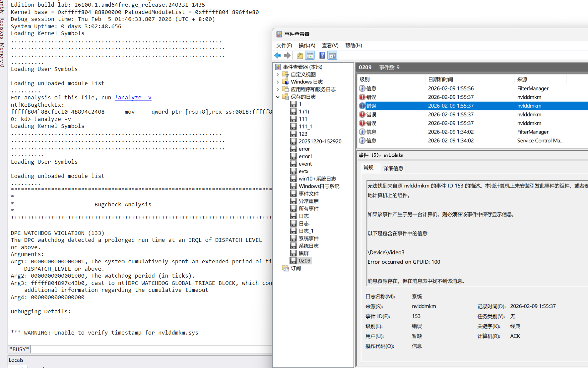This screenshot has height=368, width=588.
Task: Open saved log named 111
Action: click(x=303, y=119)
